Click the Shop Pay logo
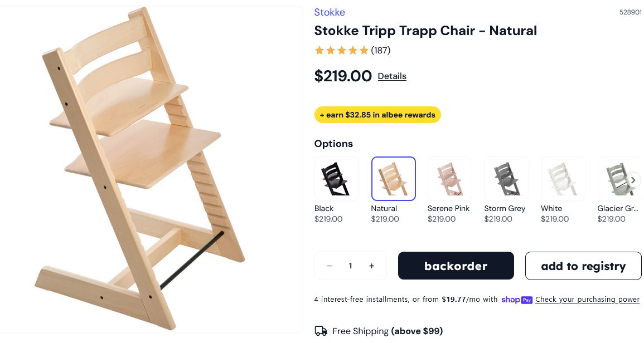644x343 pixels. pyautogui.click(x=517, y=300)
